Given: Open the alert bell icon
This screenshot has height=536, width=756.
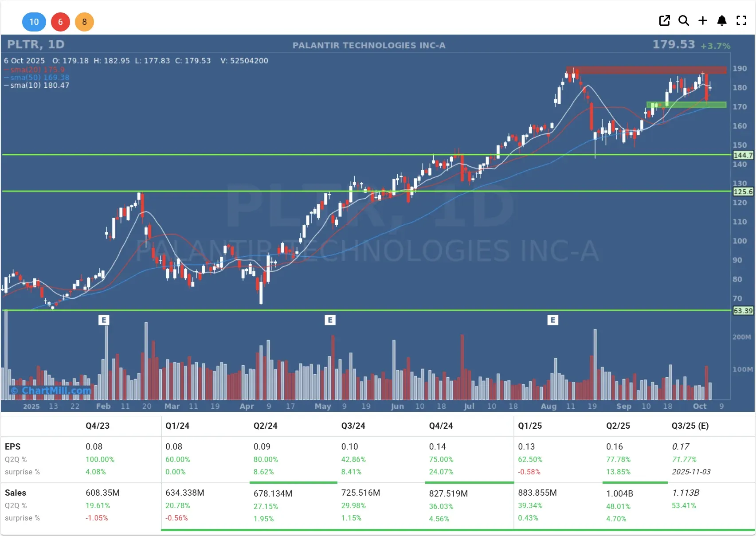Looking at the screenshot, I should [x=722, y=21].
